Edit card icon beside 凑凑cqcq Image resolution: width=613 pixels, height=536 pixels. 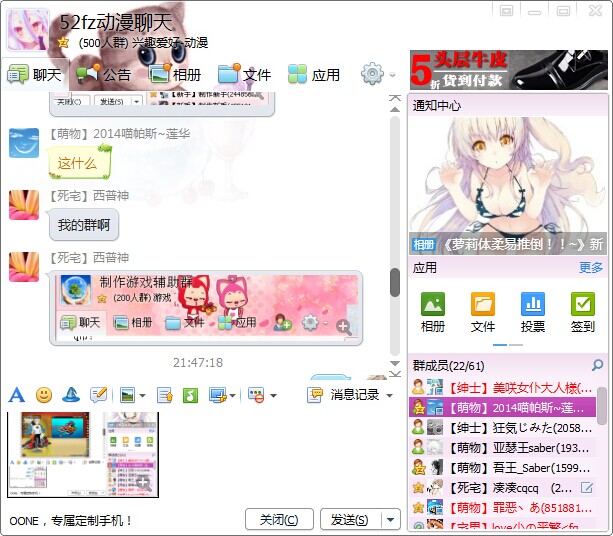click(587, 488)
